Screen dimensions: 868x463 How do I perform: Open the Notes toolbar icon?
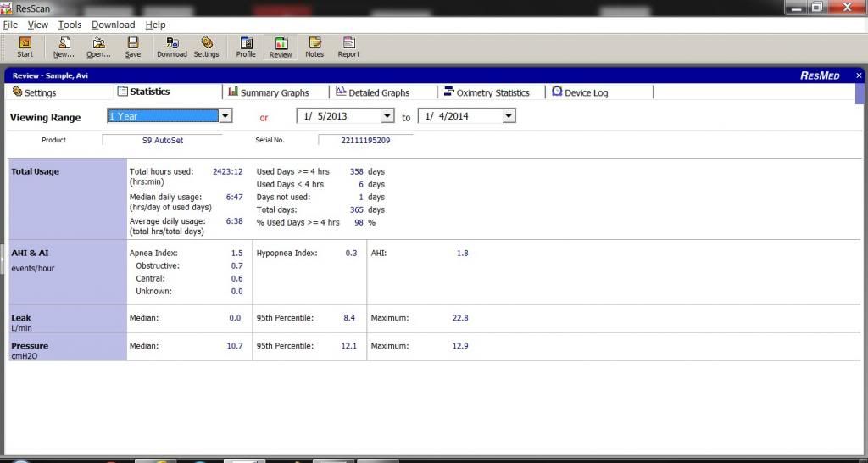pos(314,47)
